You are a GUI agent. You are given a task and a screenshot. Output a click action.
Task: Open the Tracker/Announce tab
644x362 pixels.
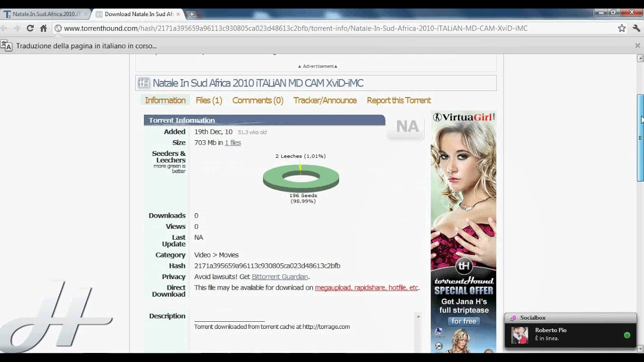pos(325,100)
